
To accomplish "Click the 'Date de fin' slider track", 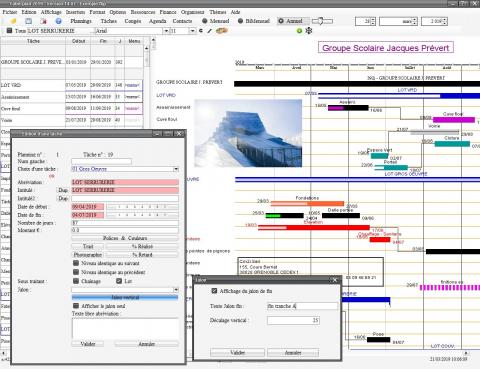I will click(x=142, y=215).
